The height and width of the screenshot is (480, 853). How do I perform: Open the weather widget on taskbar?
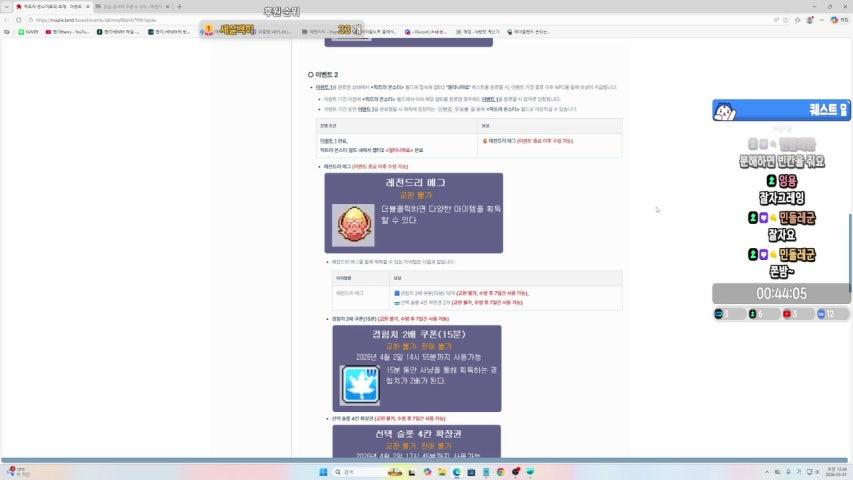click(x=17, y=472)
